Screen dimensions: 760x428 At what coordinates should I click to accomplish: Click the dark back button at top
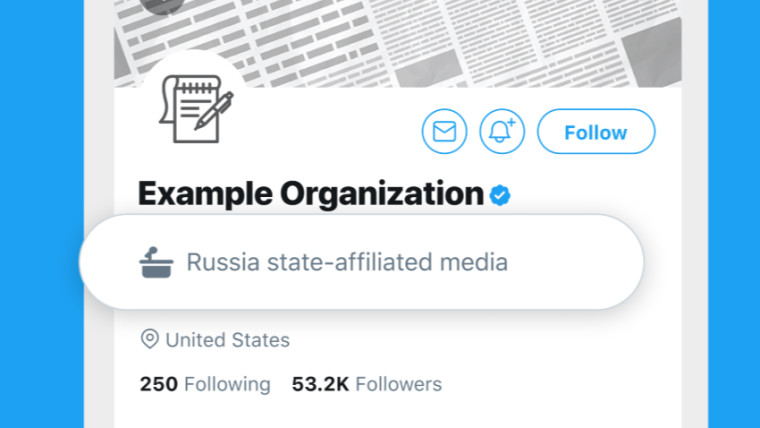pos(162,6)
